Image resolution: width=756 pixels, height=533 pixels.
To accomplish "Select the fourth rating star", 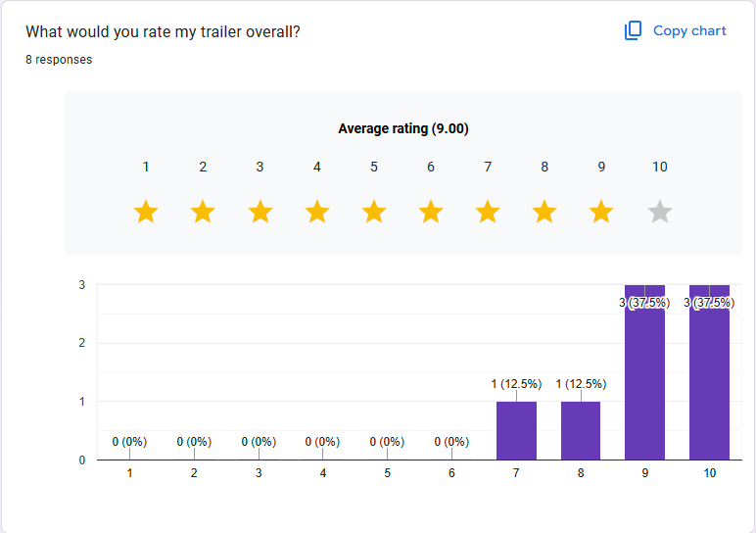I will (x=316, y=212).
